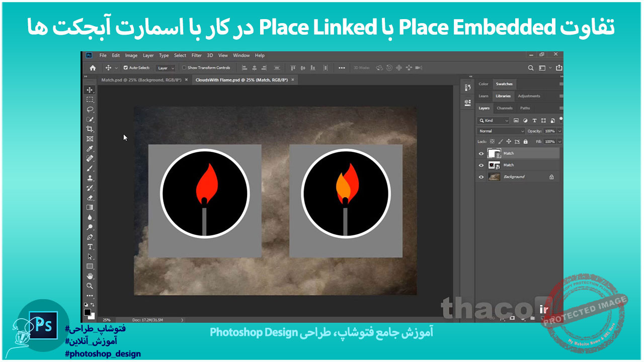Enable Show Transform Controls

coord(184,67)
